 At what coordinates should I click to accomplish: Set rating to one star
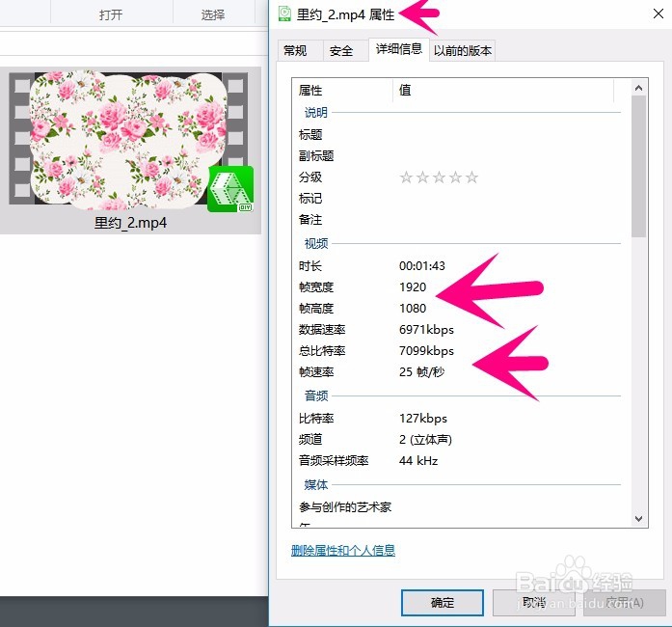click(x=406, y=177)
